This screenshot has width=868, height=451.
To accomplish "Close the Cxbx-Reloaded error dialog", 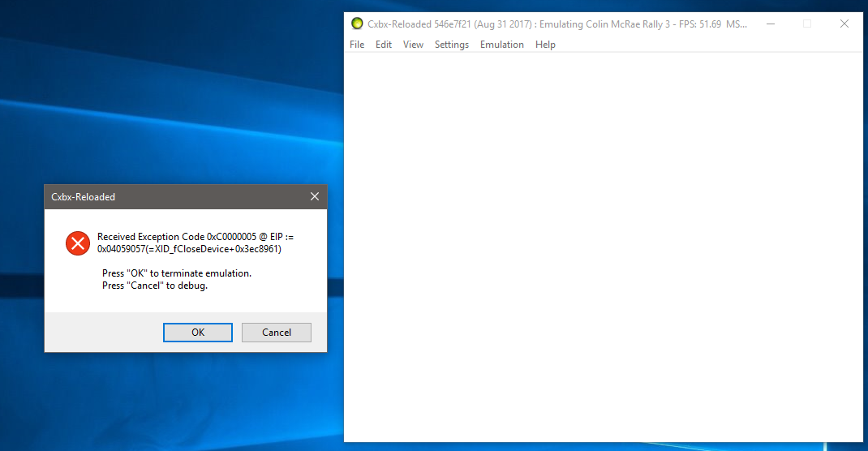I will tap(315, 196).
